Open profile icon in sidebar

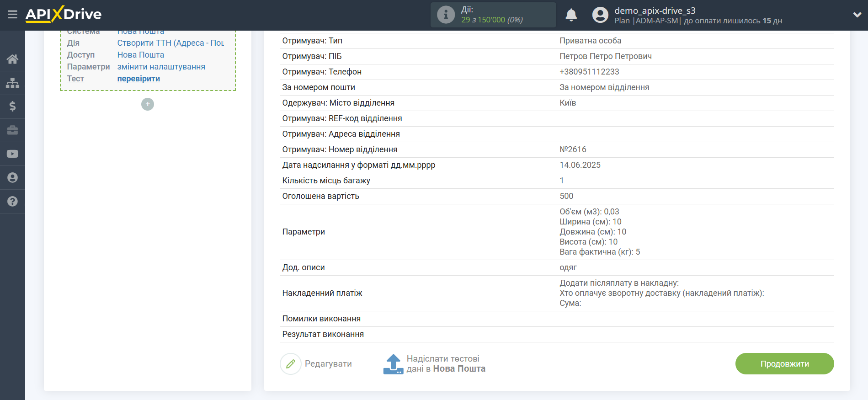(12, 178)
